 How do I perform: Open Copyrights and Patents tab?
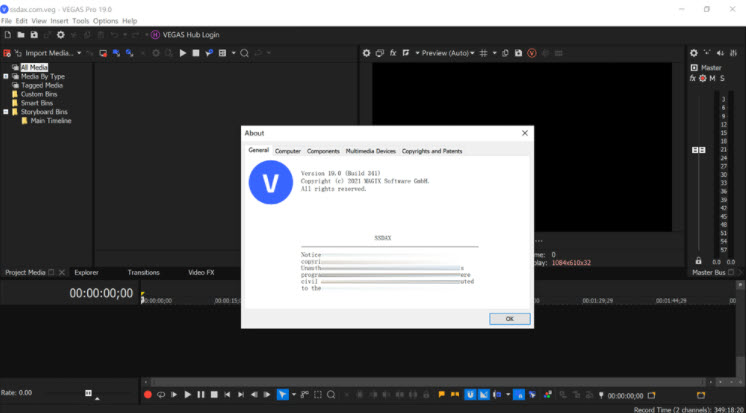pyautogui.click(x=432, y=151)
